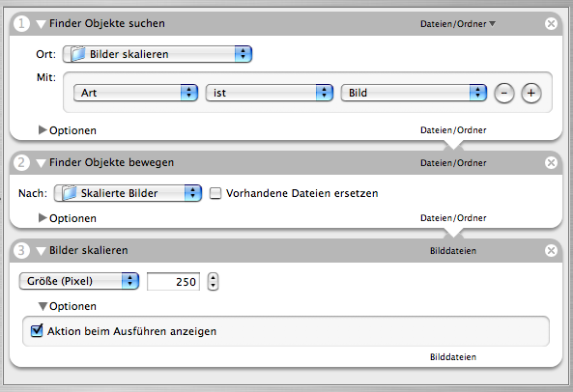Expand Optionen under Finder Objekte suchen
Screen dimensions: 573x392
click(43, 130)
